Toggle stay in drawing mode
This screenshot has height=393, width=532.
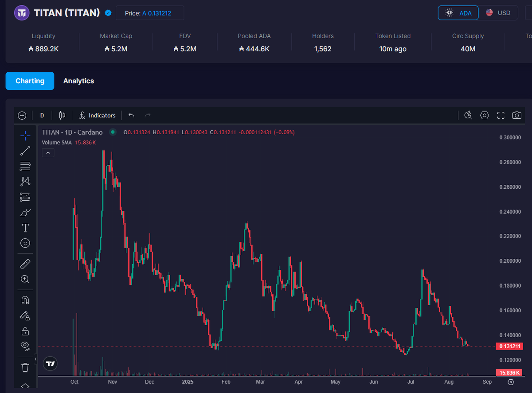(x=25, y=316)
